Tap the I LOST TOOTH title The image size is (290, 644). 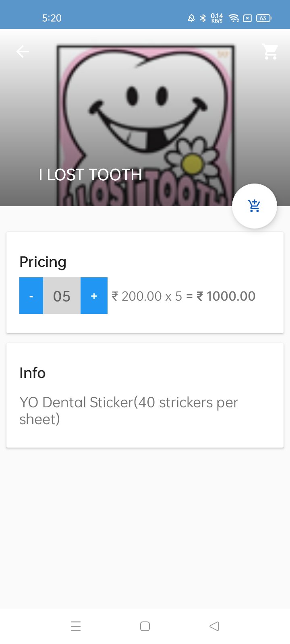pos(90,175)
